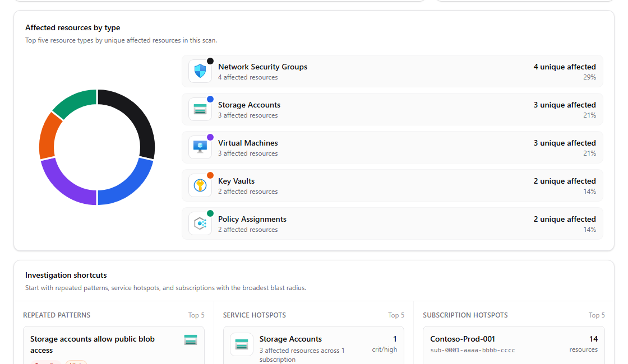The width and height of the screenshot is (628, 364).
Task: Click the black legend dot for Network Security Groups
Action: pos(210,61)
